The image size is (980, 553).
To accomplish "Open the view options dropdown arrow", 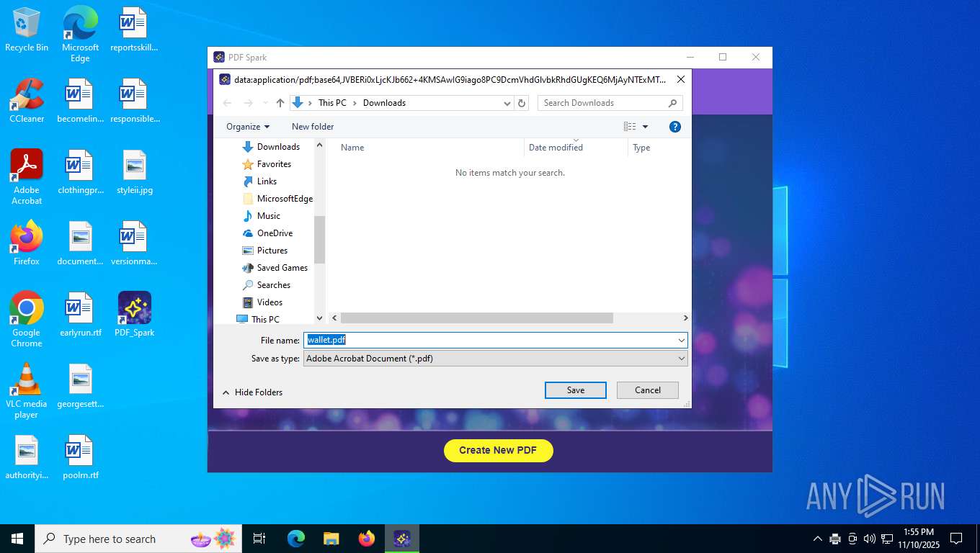I will [x=645, y=127].
